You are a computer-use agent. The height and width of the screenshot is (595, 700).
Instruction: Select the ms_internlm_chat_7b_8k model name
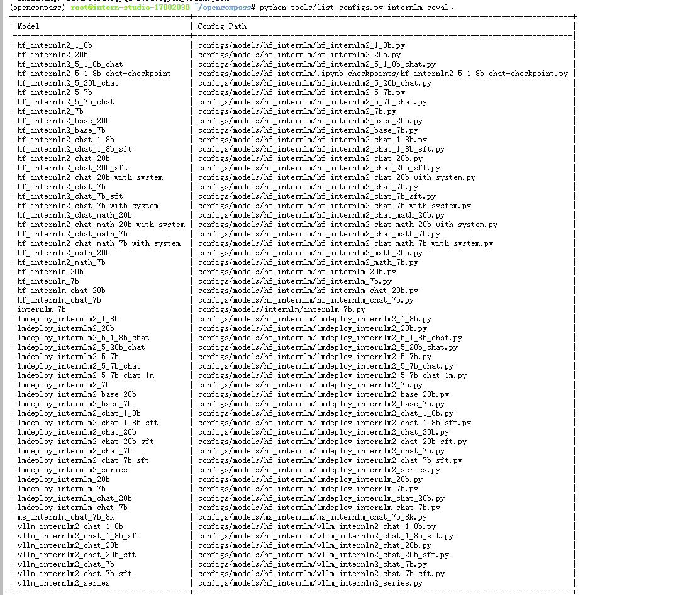pos(67,517)
